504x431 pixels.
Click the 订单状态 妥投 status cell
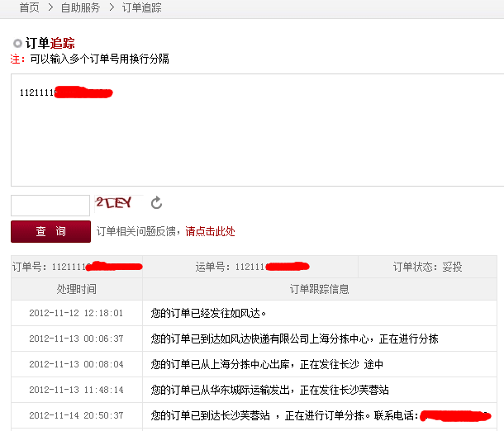tap(427, 267)
